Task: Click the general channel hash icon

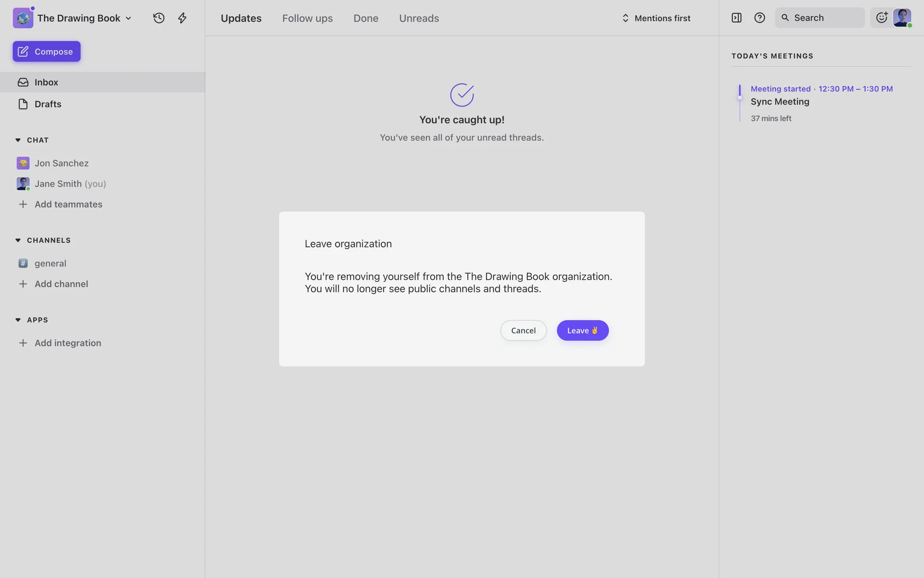Action: click(23, 263)
